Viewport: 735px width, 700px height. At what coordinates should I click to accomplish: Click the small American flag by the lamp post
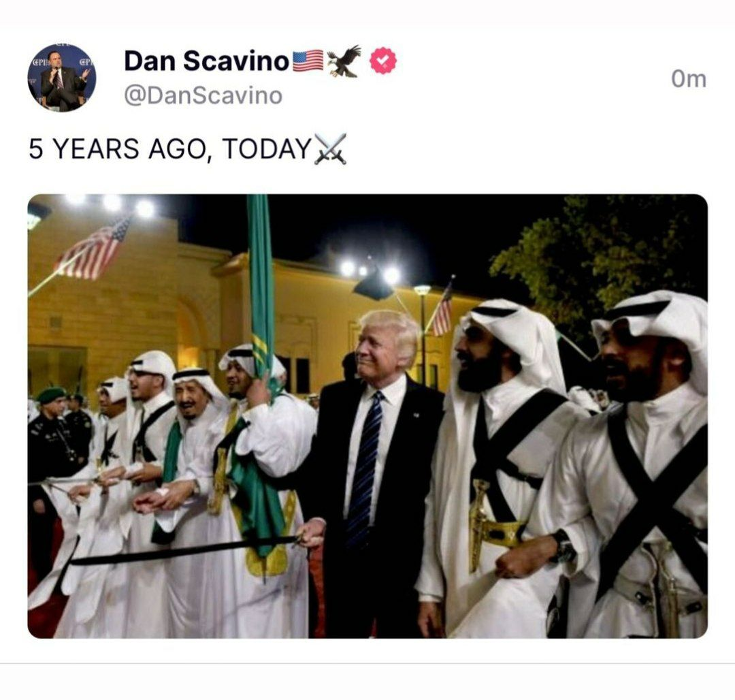pos(442,311)
